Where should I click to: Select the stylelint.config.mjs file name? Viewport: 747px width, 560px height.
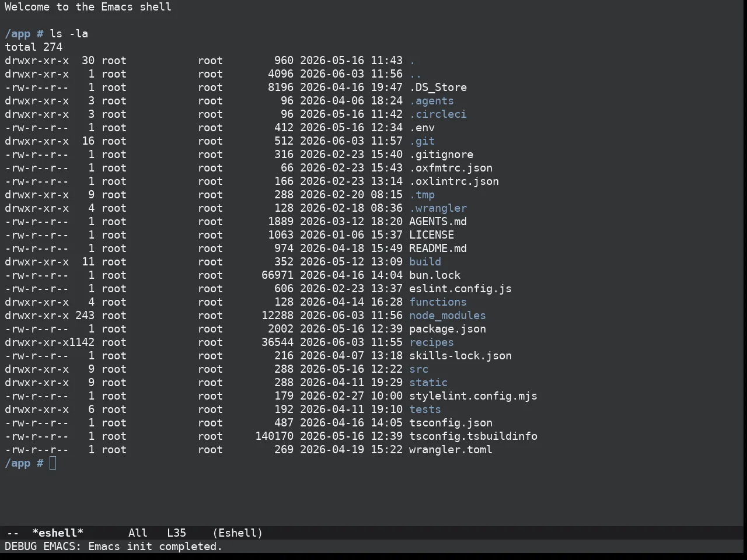pyautogui.click(x=473, y=396)
